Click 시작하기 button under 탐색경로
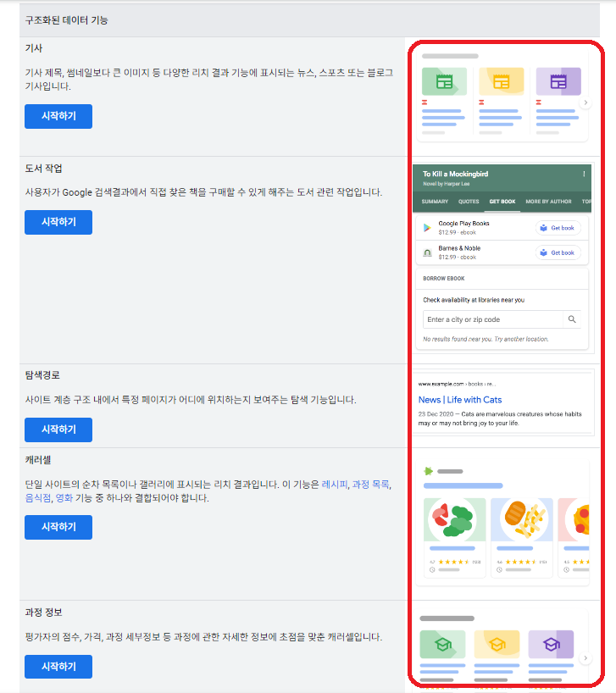616x693 pixels. (58, 430)
